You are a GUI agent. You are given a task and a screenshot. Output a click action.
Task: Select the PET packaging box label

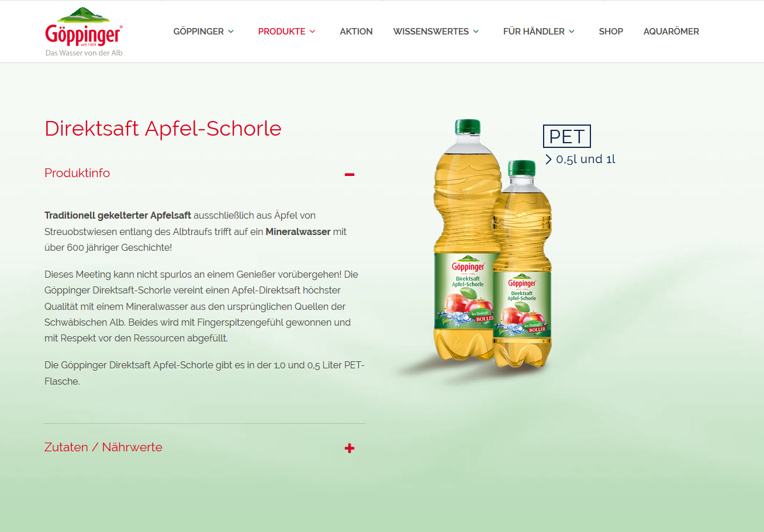[x=567, y=136]
